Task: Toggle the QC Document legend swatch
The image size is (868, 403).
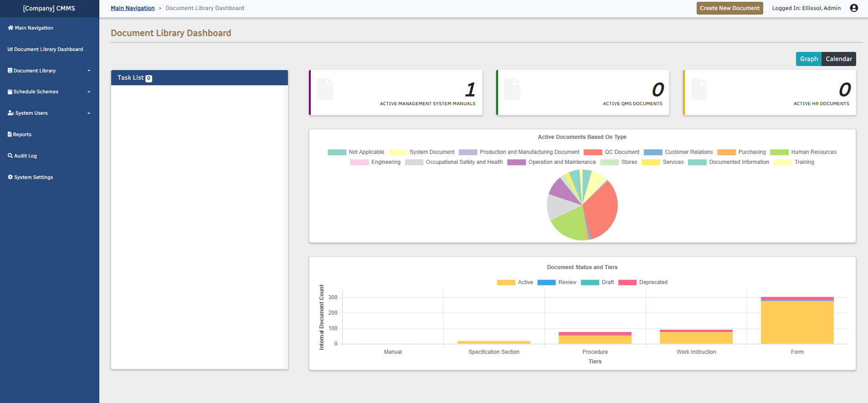Action: [593, 152]
